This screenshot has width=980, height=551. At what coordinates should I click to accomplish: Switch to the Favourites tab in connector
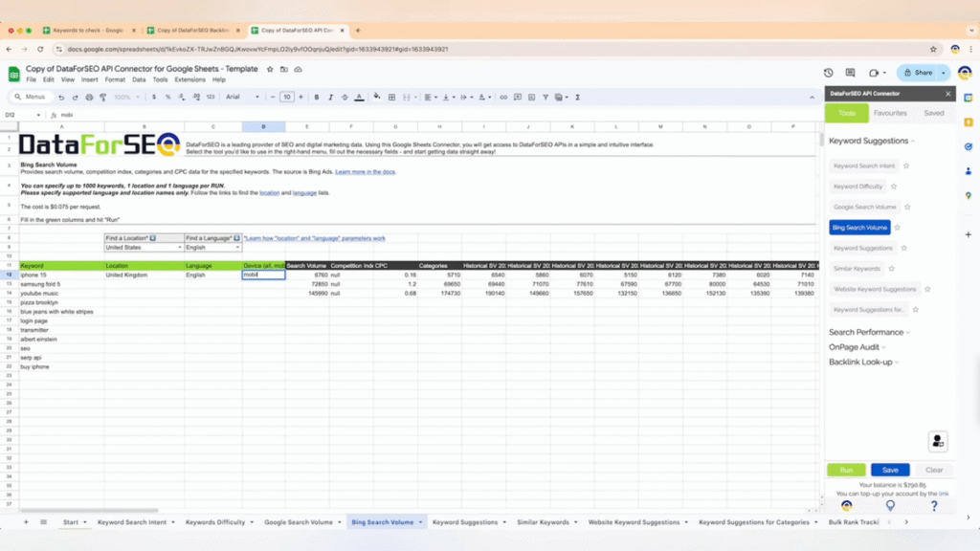(x=890, y=113)
